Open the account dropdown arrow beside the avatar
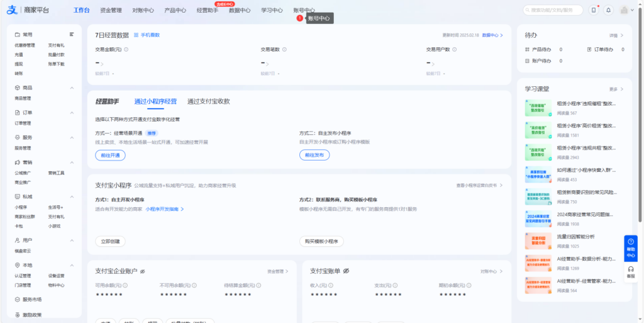The width and height of the screenshot is (644, 323). pyautogui.click(x=633, y=10)
